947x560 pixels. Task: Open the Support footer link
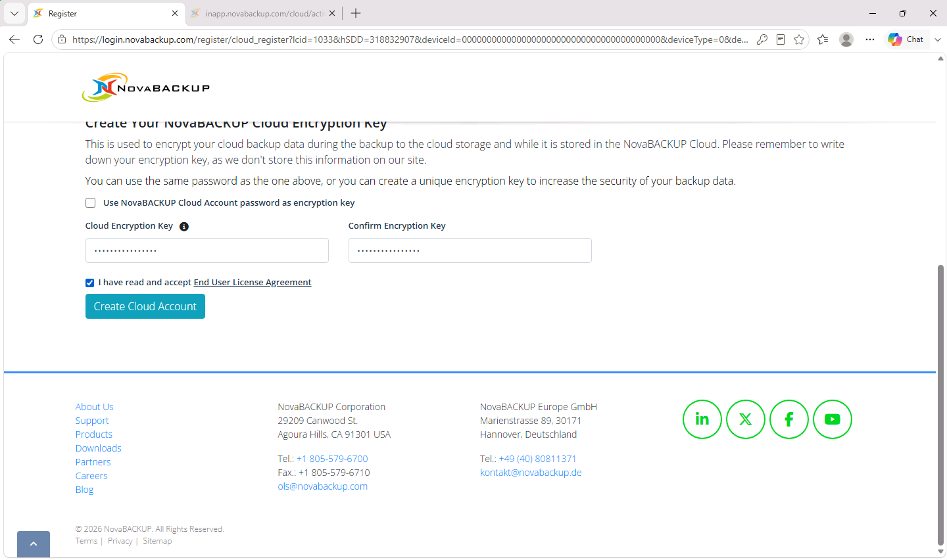pyautogui.click(x=92, y=421)
